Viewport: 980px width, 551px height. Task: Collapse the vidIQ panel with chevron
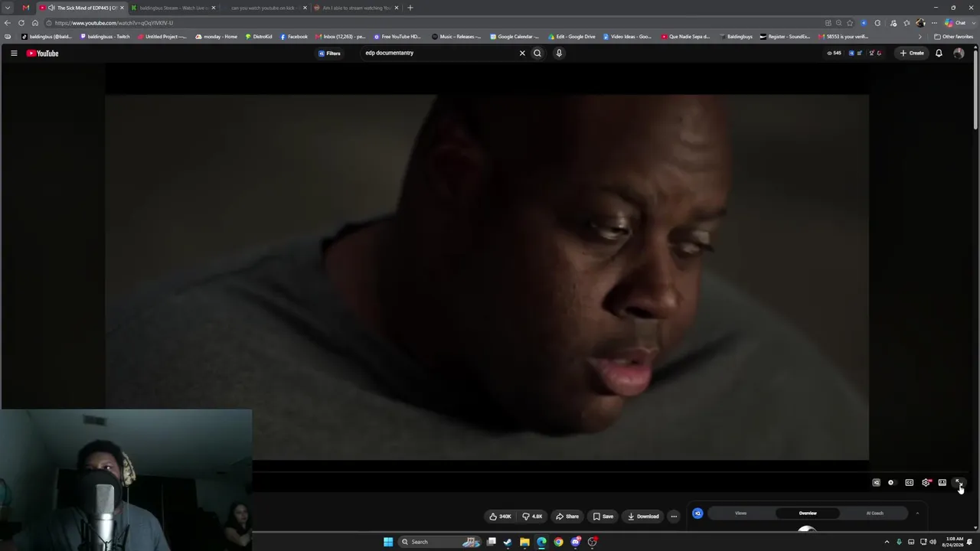point(917,514)
